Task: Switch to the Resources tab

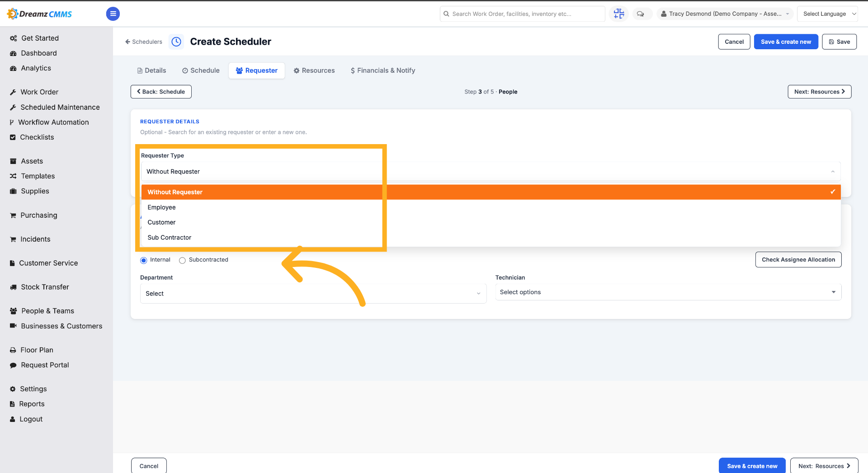Action: [x=314, y=70]
